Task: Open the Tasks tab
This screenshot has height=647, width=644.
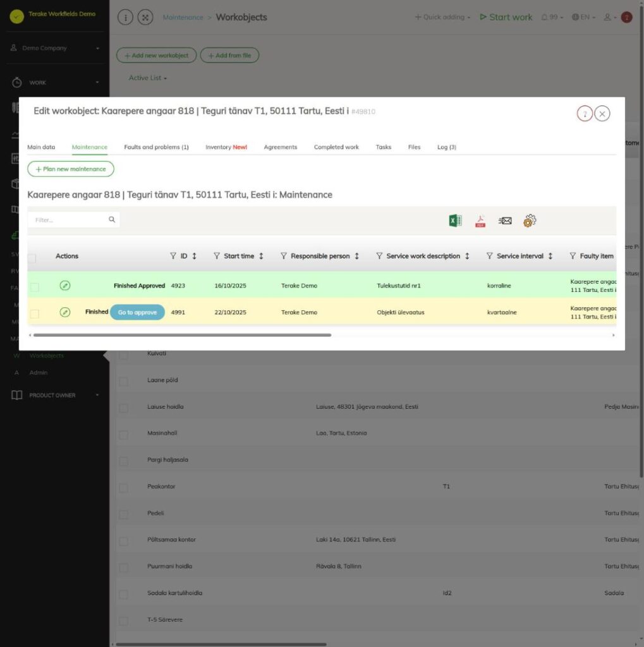Action: [x=384, y=147]
